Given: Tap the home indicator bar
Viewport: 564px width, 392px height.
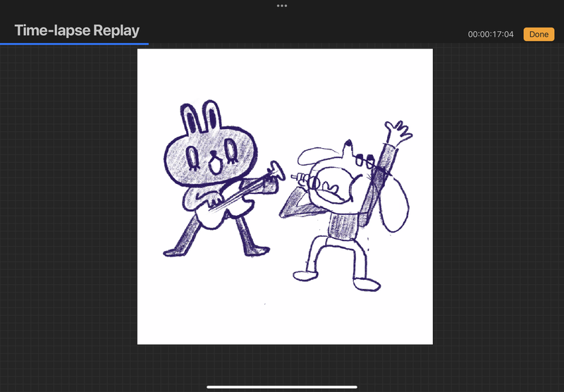Looking at the screenshot, I should point(282,386).
